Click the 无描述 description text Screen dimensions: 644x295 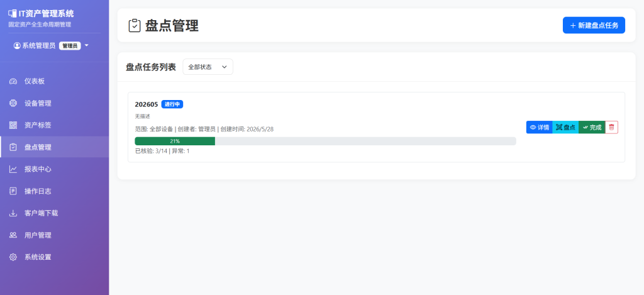click(143, 117)
